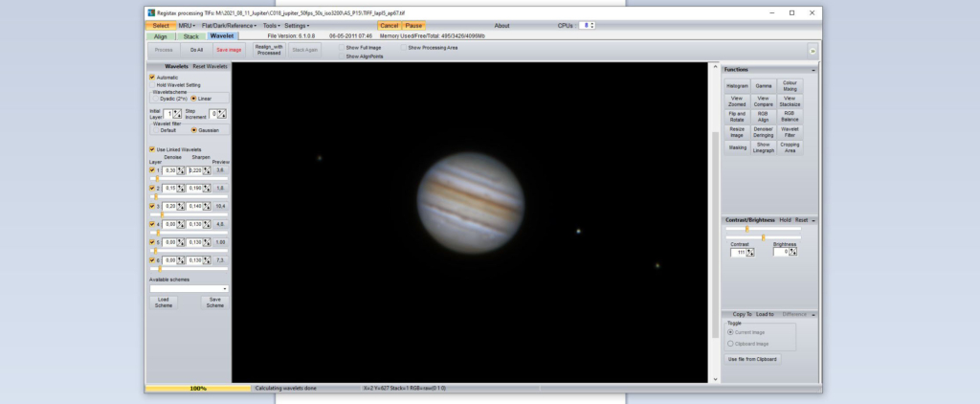The width and height of the screenshot is (980, 404).
Task: Enable Show AlignPoints checkbox
Action: (x=342, y=56)
